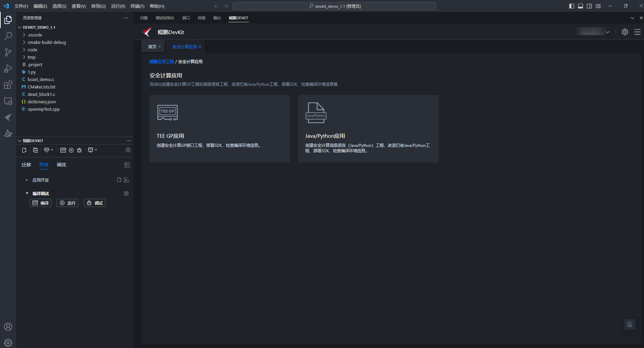Click the user account icon in DevKit panel
Screen dimensions: 644x348
128,150
